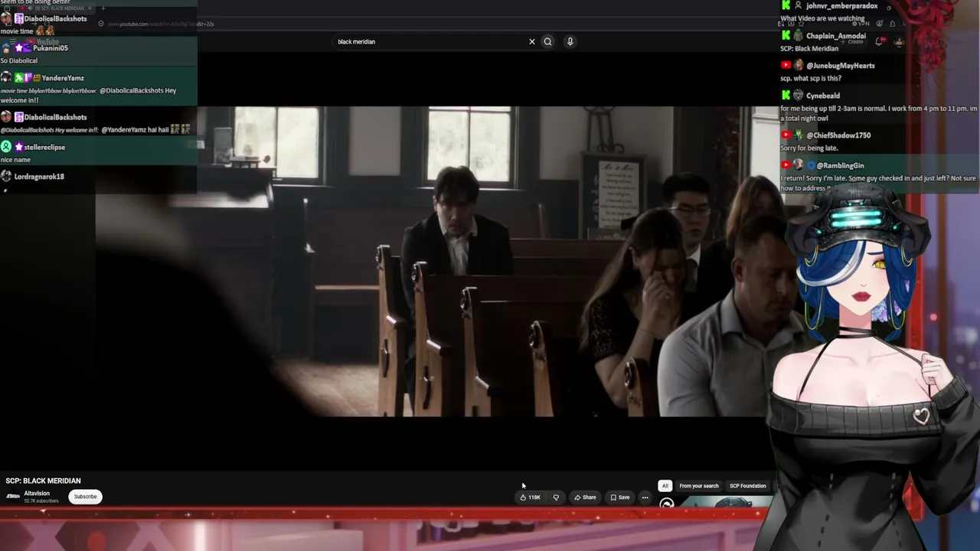Start voice search with the microphone icon
Screen dimensions: 980x551
pos(570,41)
